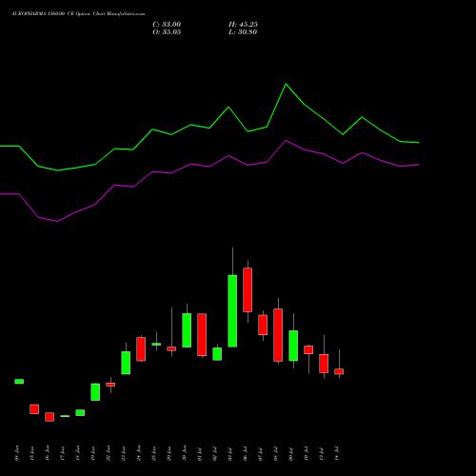Screen dimensions: 476x476
Task: Select the close value C: 33.00
Action: pyautogui.click(x=167, y=25)
